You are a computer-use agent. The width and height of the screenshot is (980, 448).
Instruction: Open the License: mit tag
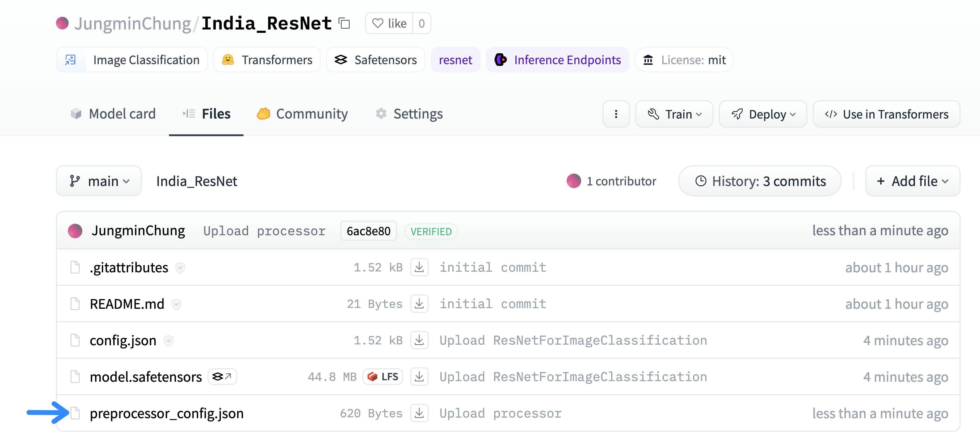(x=684, y=60)
